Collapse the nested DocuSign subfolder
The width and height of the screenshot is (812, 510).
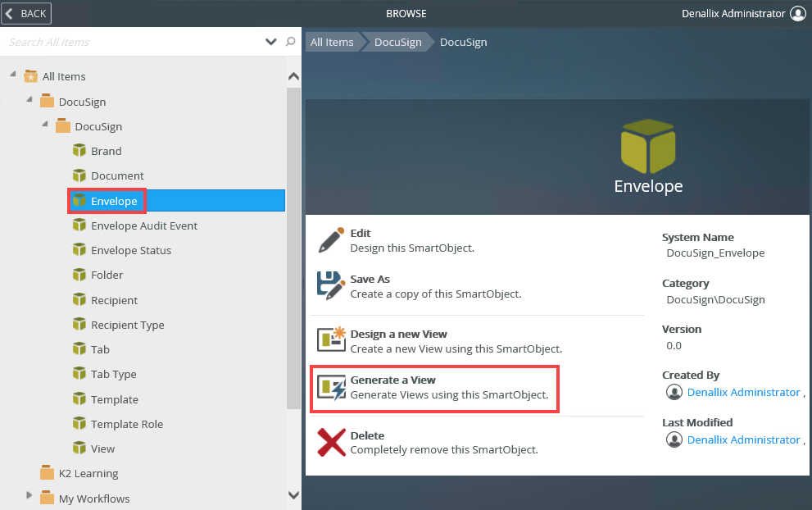45,124
